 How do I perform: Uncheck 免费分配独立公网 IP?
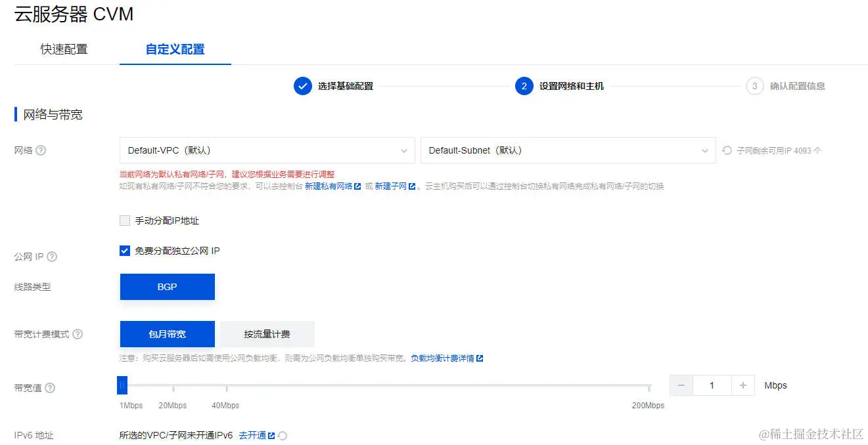124,250
